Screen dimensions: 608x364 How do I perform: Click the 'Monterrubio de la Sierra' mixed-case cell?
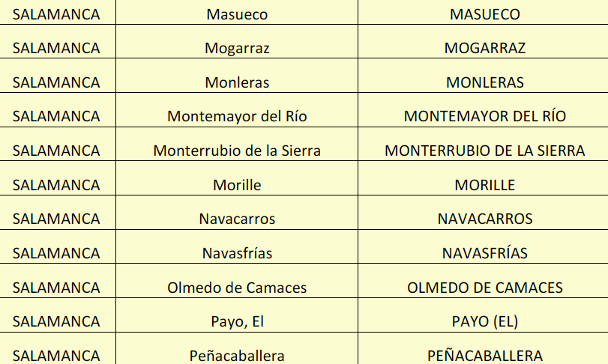(x=237, y=151)
